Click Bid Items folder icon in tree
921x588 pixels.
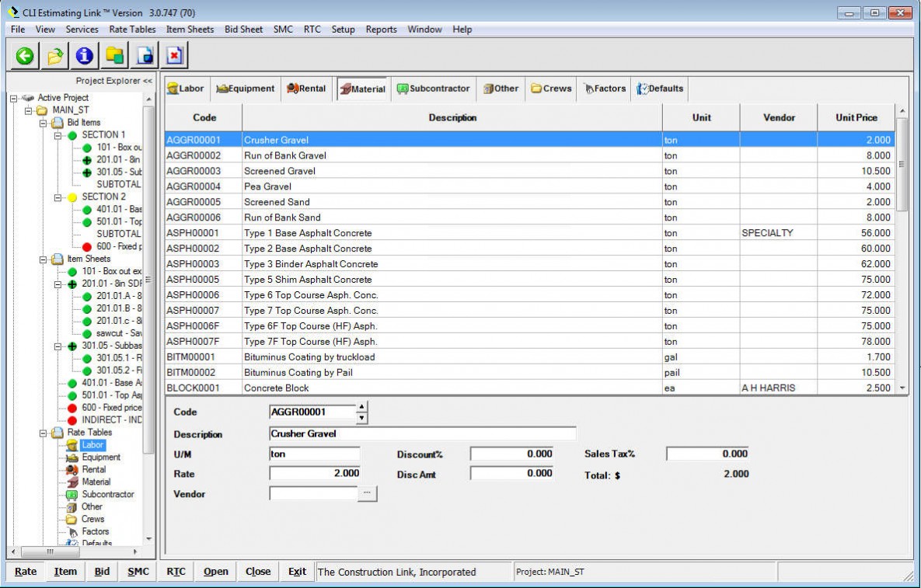(x=57, y=123)
